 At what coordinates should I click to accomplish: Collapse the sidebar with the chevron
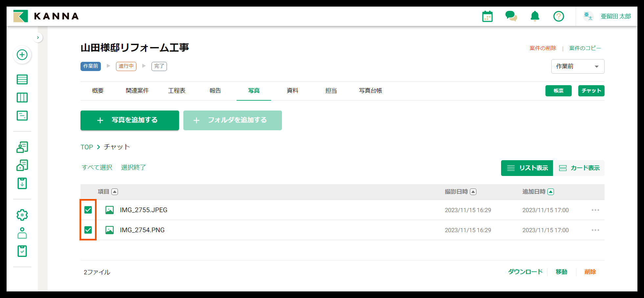(x=38, y=37)
